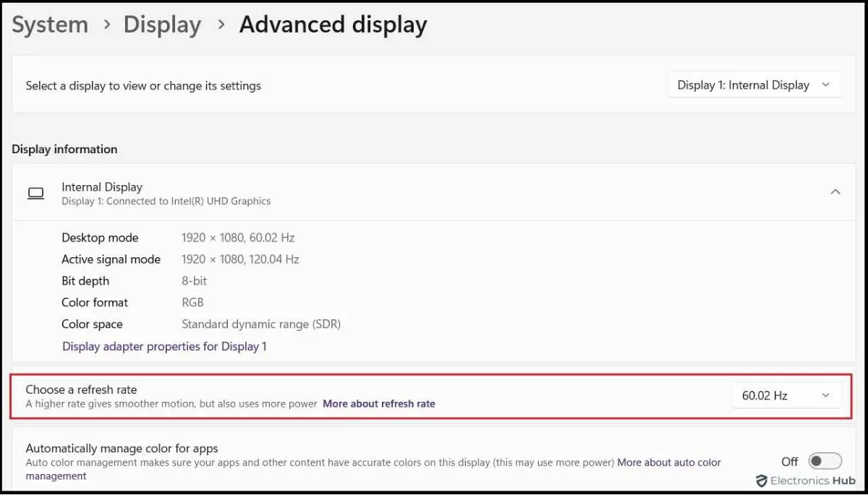Click 'Display 1: Connected to Intel(R) UHD Graphics' text
Image resolution: width=868 pixels, height=495 pixels.
(166, 201)
